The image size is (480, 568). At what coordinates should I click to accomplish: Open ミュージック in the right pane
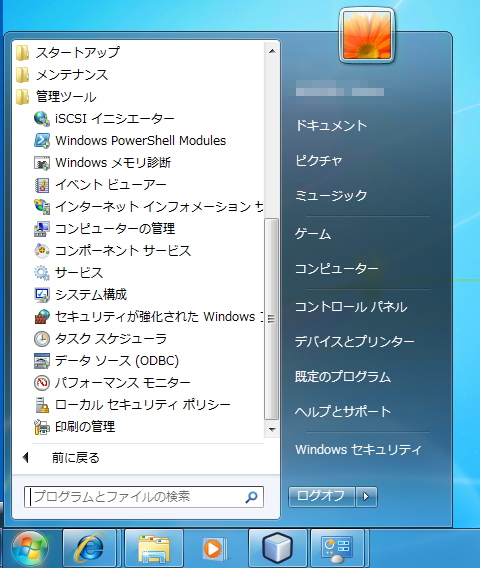331,195
